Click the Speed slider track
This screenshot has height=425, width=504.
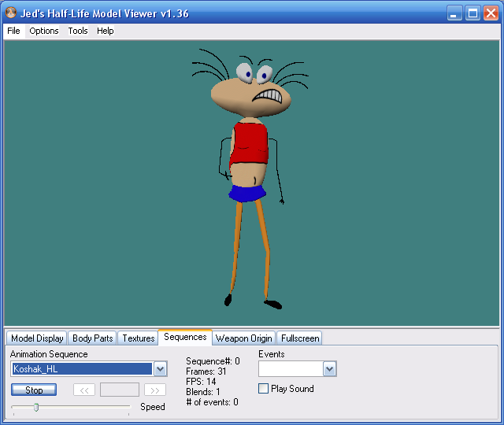tap(79, 407)
